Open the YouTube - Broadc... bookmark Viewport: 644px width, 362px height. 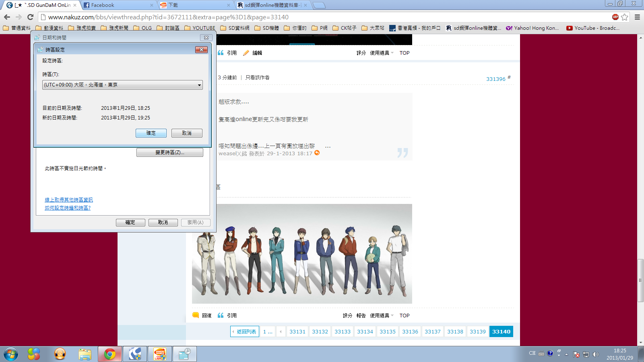click(593, 28)
